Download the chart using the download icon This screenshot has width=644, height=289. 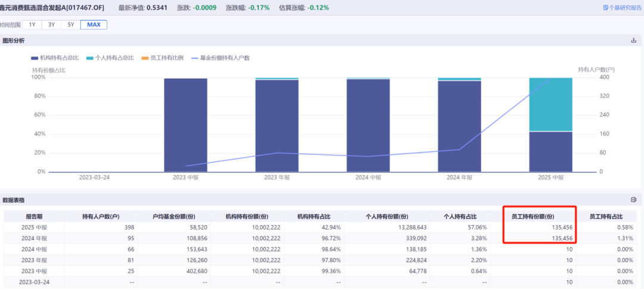click(633, 41)
